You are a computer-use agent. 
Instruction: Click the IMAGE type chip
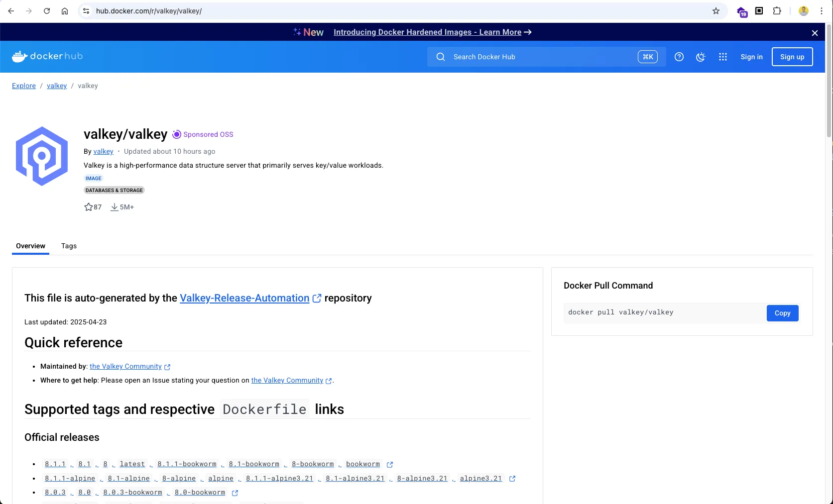tap(93, 178)
